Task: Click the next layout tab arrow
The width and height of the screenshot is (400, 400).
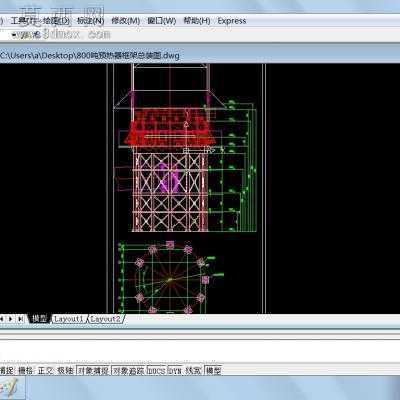Action: (x=11, y=319)
